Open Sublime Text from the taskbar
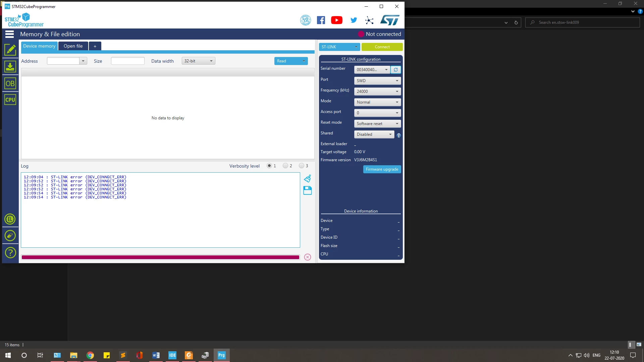Screen dimensions: 644x362 tap(123, 355)
